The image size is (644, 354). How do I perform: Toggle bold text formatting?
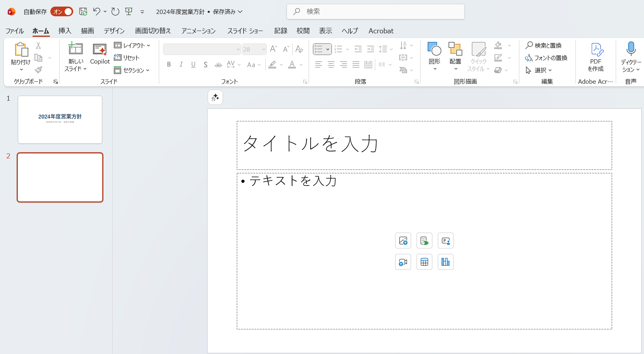pos(169,65)
